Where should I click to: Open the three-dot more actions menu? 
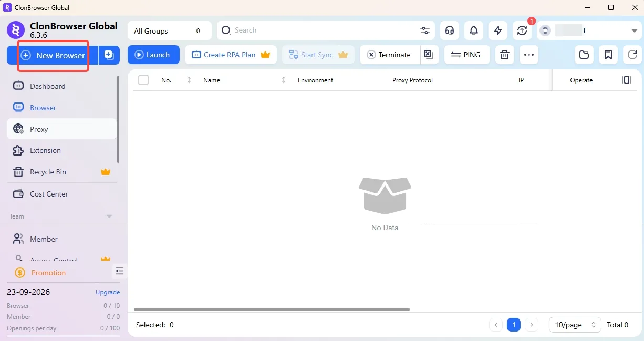pos(529,55)
